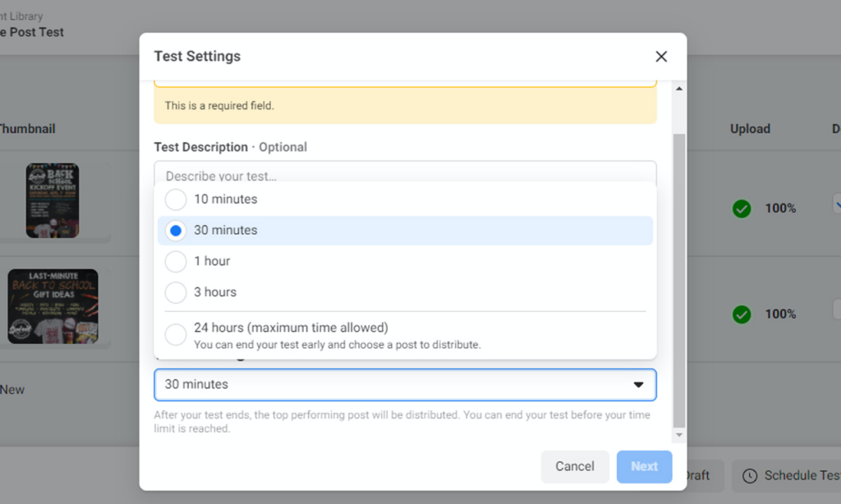Select the 10 minutes option

tap(174, 199)
